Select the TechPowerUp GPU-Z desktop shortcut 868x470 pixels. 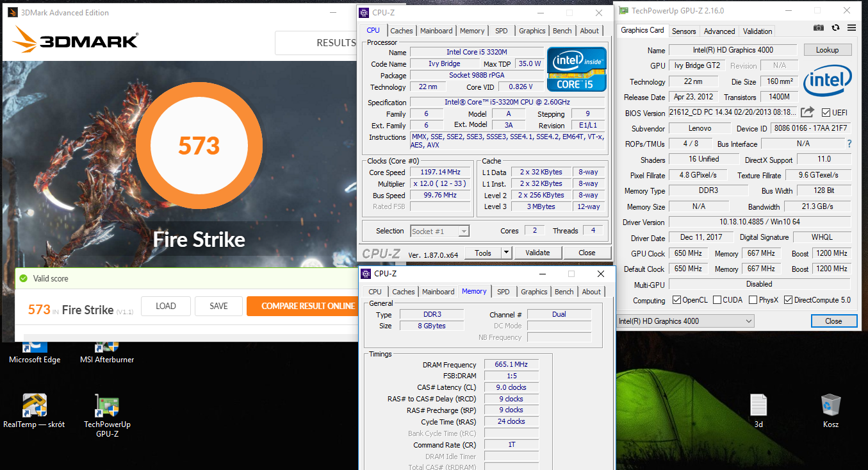[107, 415]
